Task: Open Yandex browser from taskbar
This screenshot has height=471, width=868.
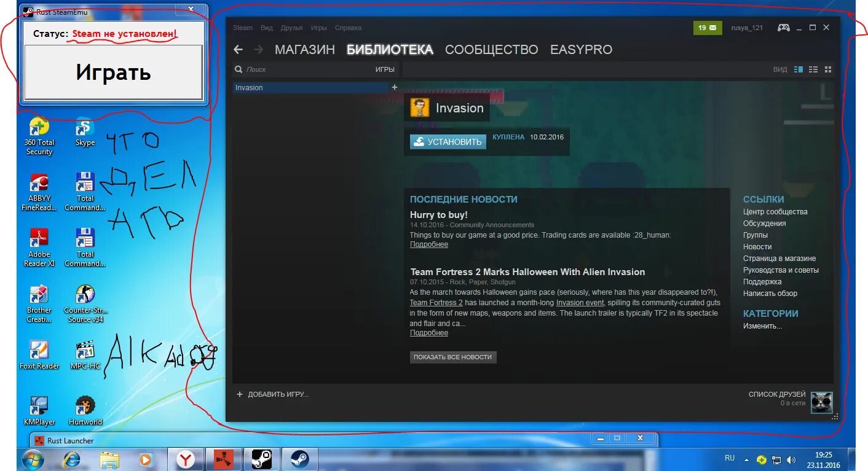Action: tap(186, 459)
